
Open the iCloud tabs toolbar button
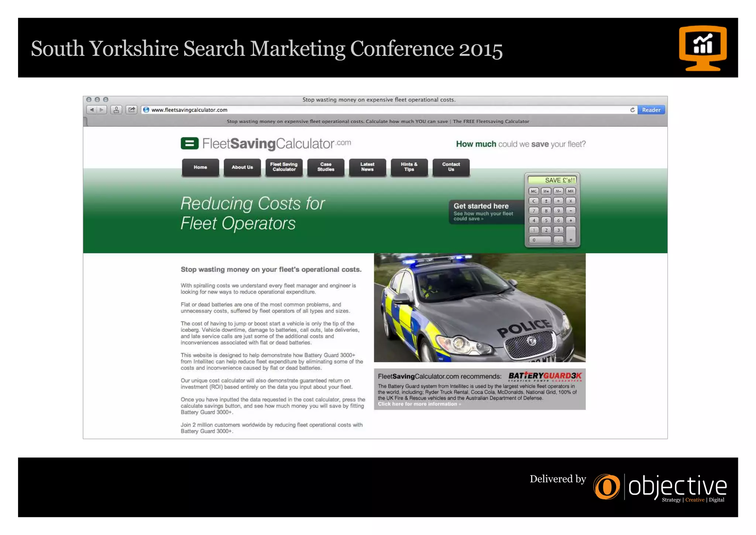click(116, 110)
